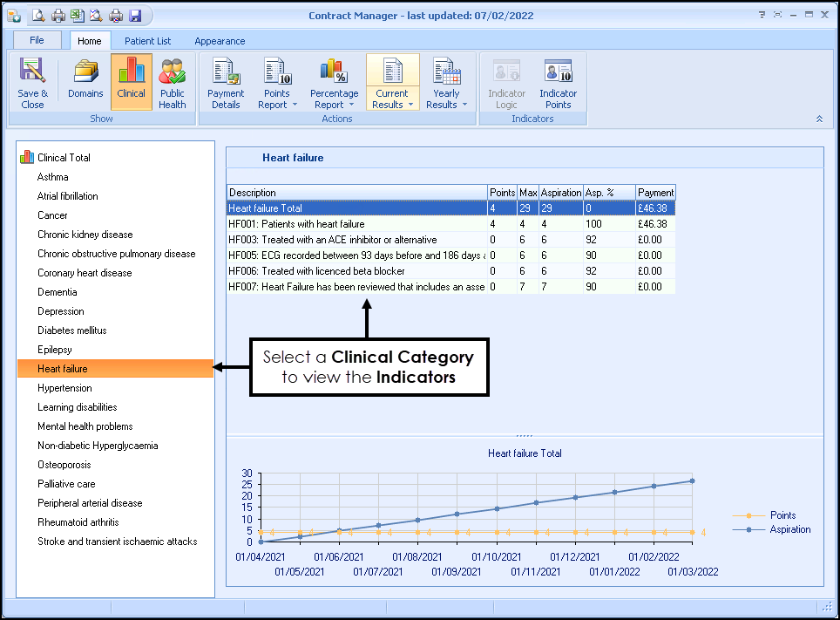Screen dimensions: 840x620
Task: Open Payment Details
Action: [x=226, y=83]
